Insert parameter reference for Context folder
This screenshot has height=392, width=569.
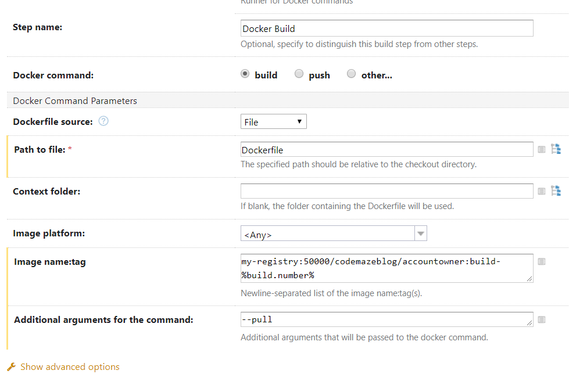(542, 191)
